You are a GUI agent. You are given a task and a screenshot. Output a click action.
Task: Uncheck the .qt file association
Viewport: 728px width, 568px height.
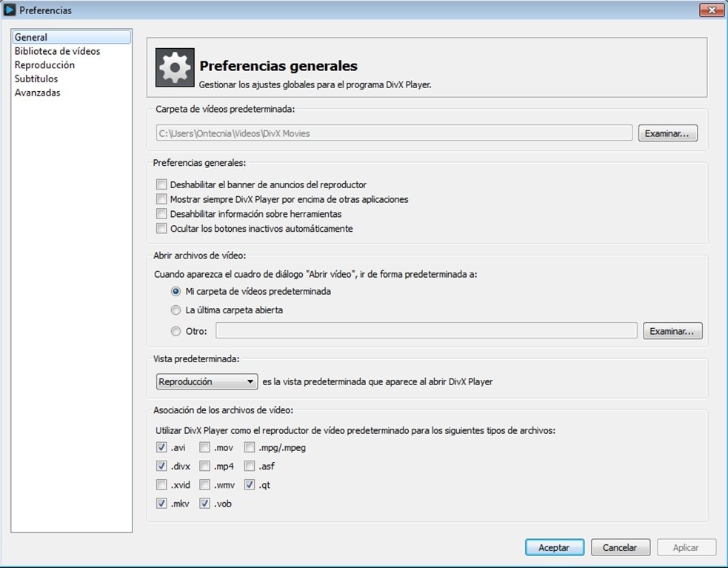(x=250, y=484)
